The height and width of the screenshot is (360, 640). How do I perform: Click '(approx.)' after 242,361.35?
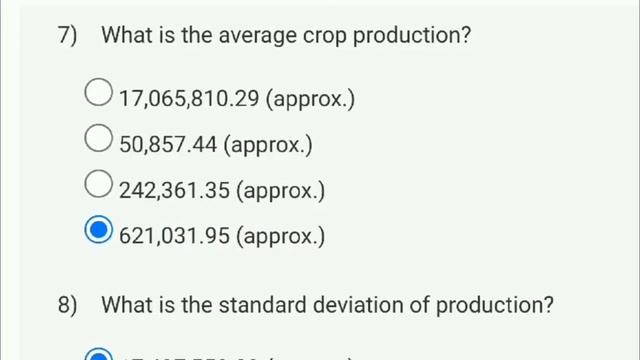(x=280, y=191)
